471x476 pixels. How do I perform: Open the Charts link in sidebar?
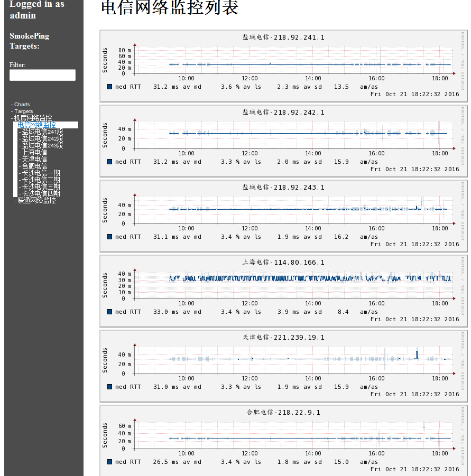22,105
